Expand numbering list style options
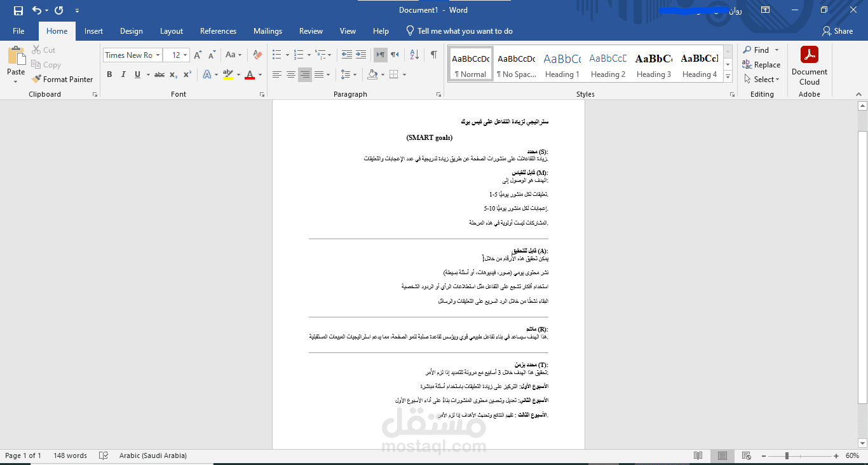Image resolution: width=868 pixels, height=465 pixels. [310, 55]
